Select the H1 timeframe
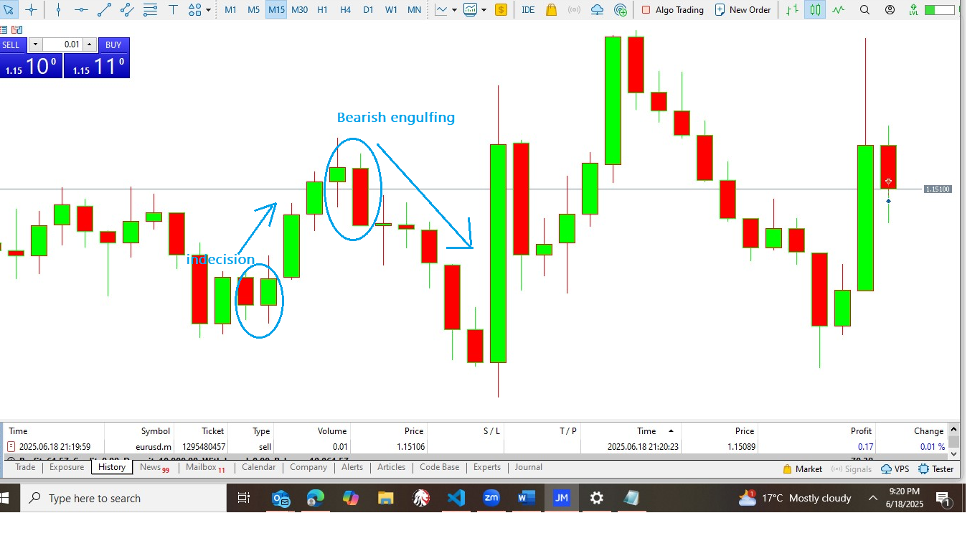Image resolution: width=980 pixels, height=551 pixels. click(322, 10)
